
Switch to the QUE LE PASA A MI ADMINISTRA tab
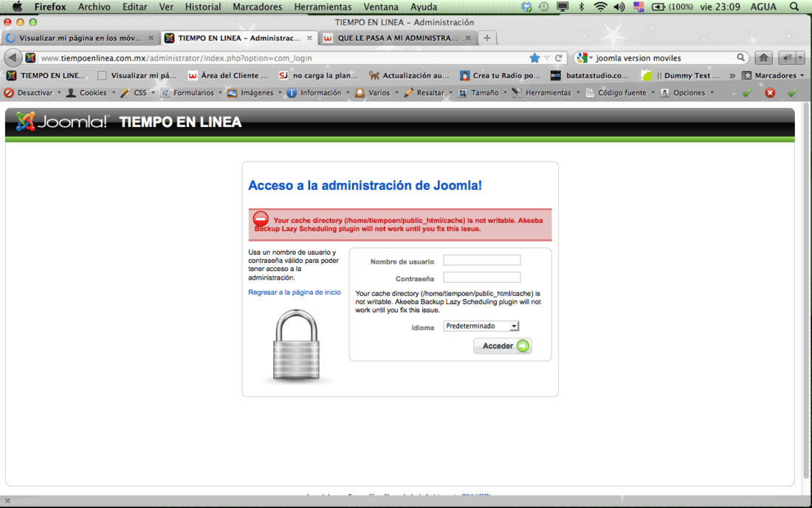point(397,38)
